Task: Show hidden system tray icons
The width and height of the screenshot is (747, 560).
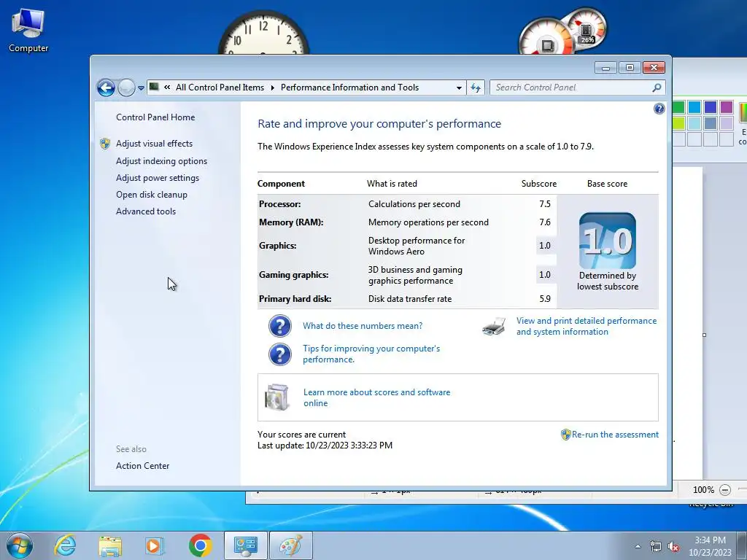Action: coord(638,546)
